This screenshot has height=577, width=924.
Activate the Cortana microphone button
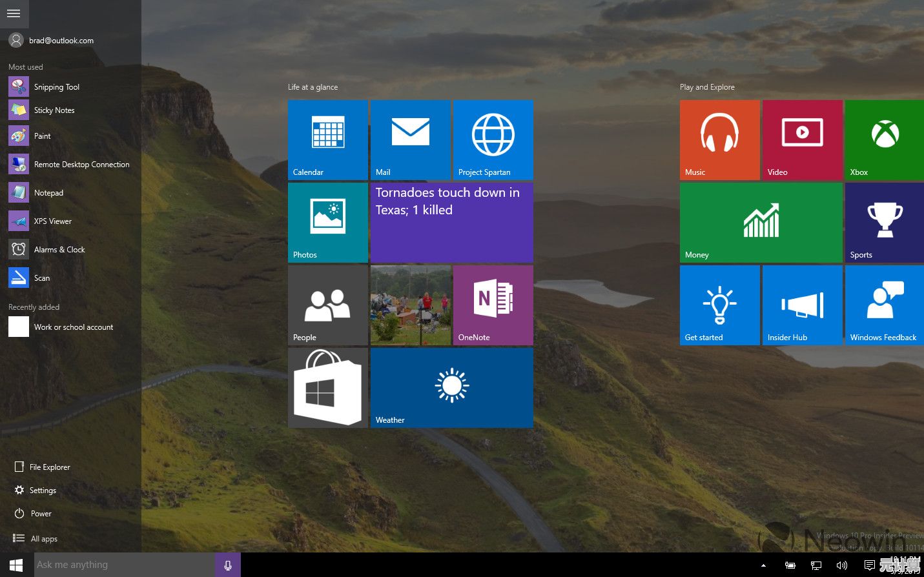(x=228, y=565)
